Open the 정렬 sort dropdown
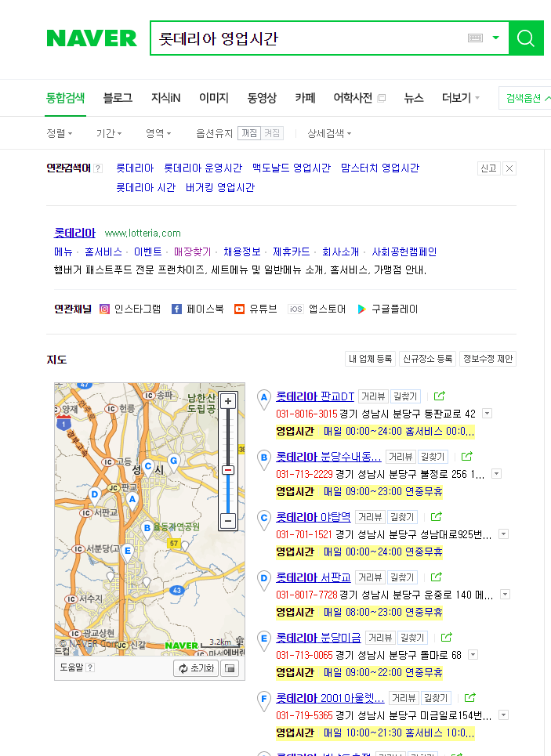551x756 pixels. [60, 133]
